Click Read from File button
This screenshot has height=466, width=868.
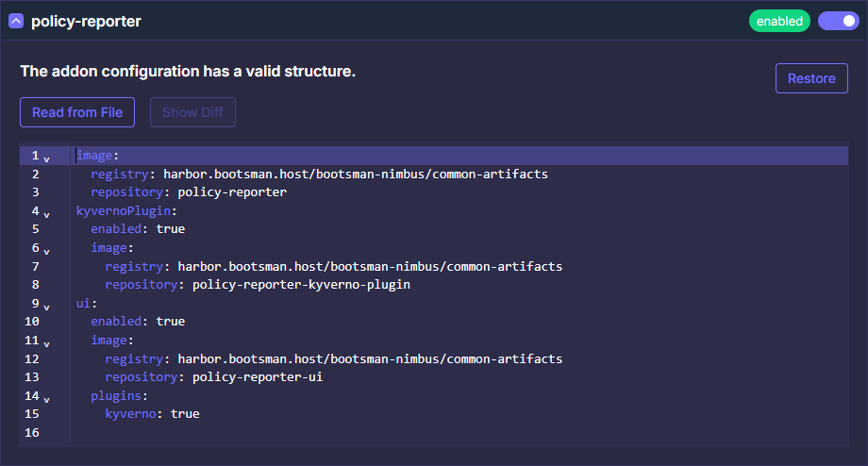(x=77, y=112)
